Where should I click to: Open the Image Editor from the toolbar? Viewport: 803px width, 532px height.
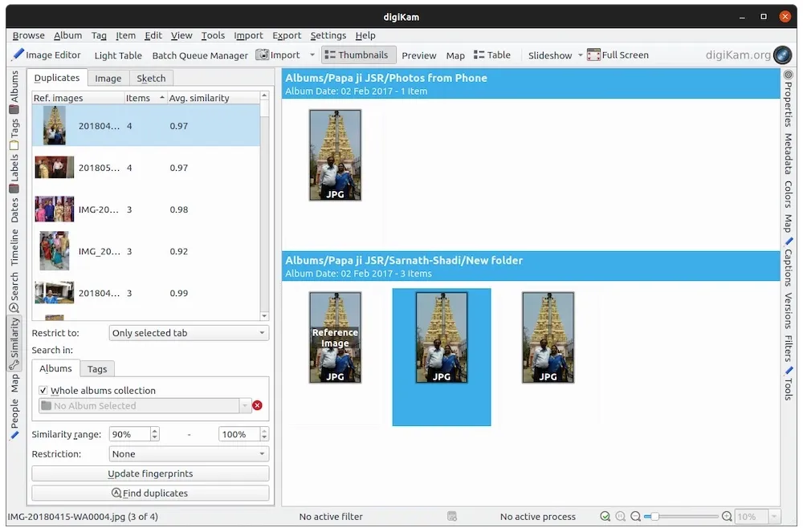click(47, 55)
